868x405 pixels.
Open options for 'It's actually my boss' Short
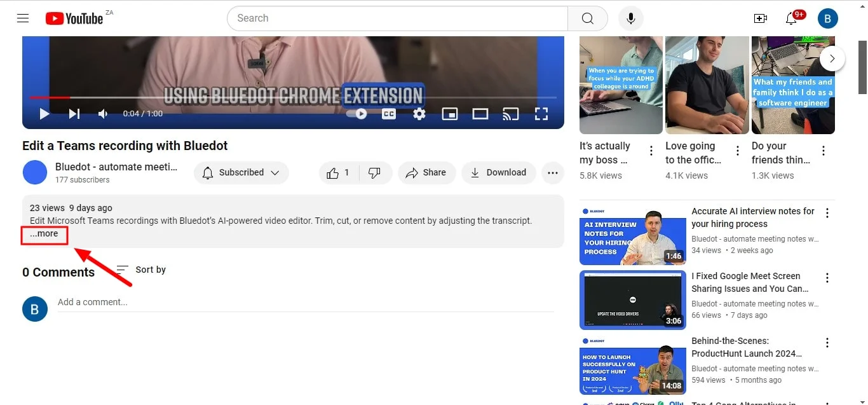coord(651,151)
